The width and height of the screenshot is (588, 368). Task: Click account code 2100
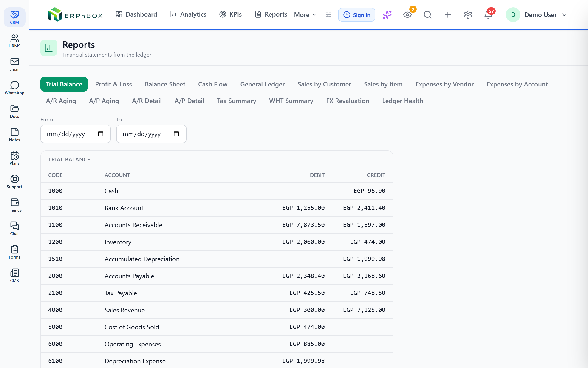55,293
